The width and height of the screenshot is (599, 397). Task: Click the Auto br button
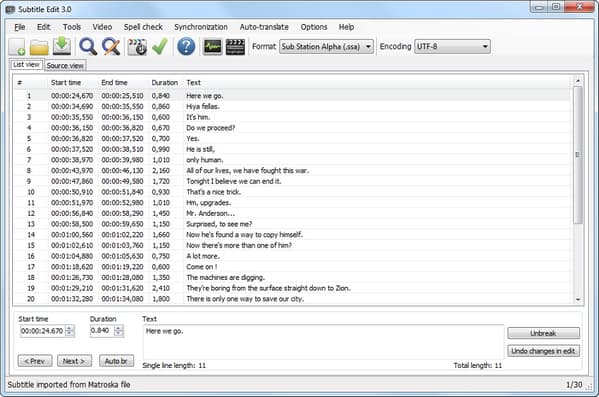[x=117, y=361]
